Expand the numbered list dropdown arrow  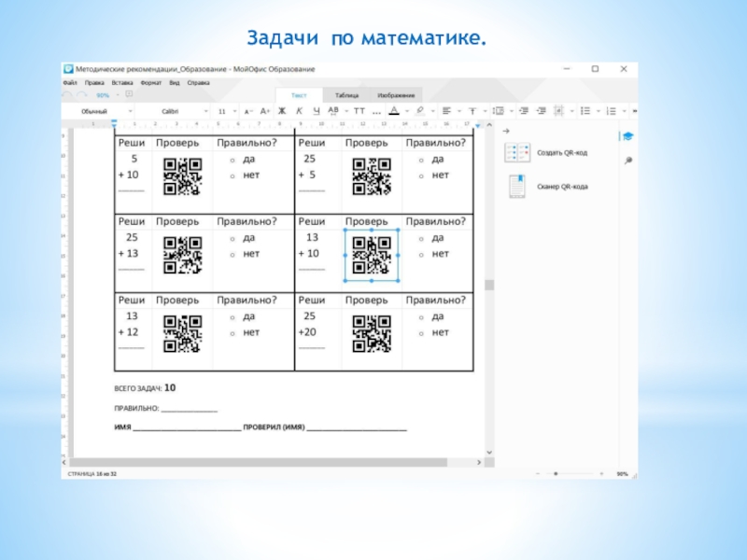624,111
